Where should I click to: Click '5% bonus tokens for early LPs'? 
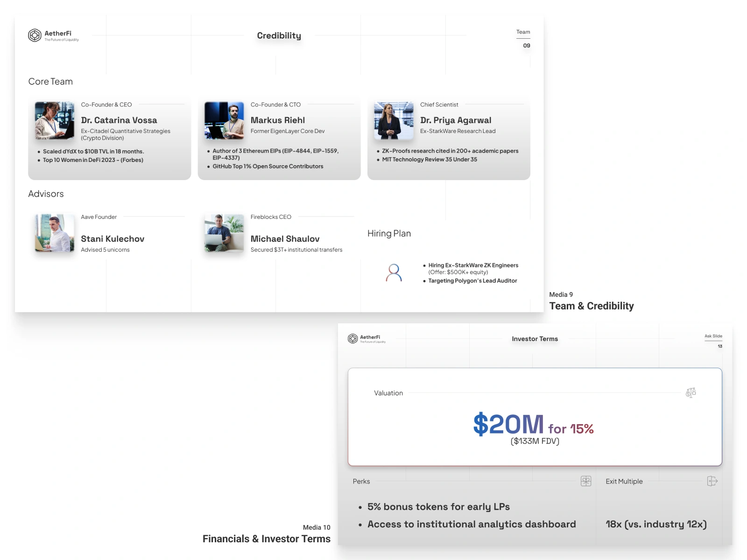438,507
